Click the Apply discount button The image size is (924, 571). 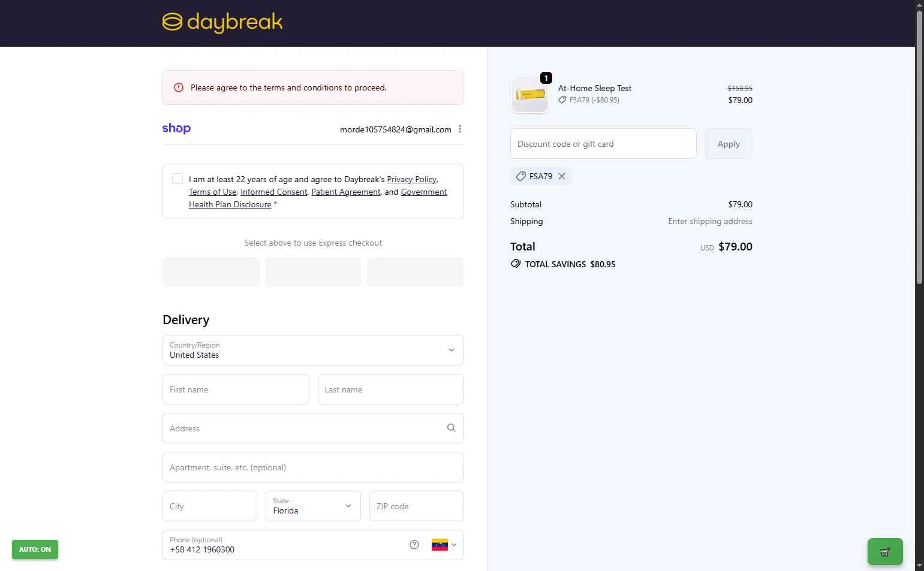(729, 144)
